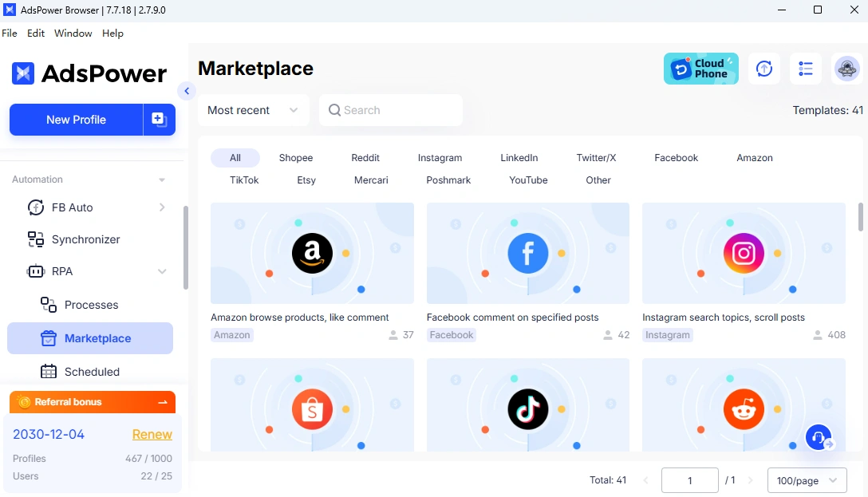Open the user avatar icon
This screenshot has height=497, width=868.
(847, 69)
